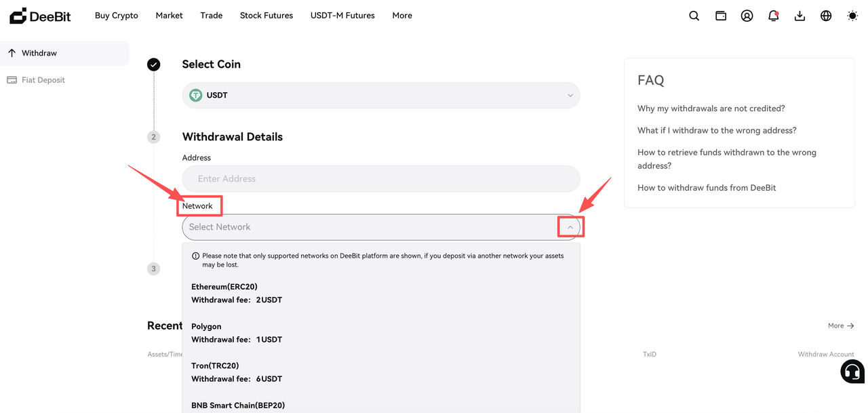
Task: Toggle the light/dark theme sun icon
Action: pyautogui.click(x=852, y=16)
